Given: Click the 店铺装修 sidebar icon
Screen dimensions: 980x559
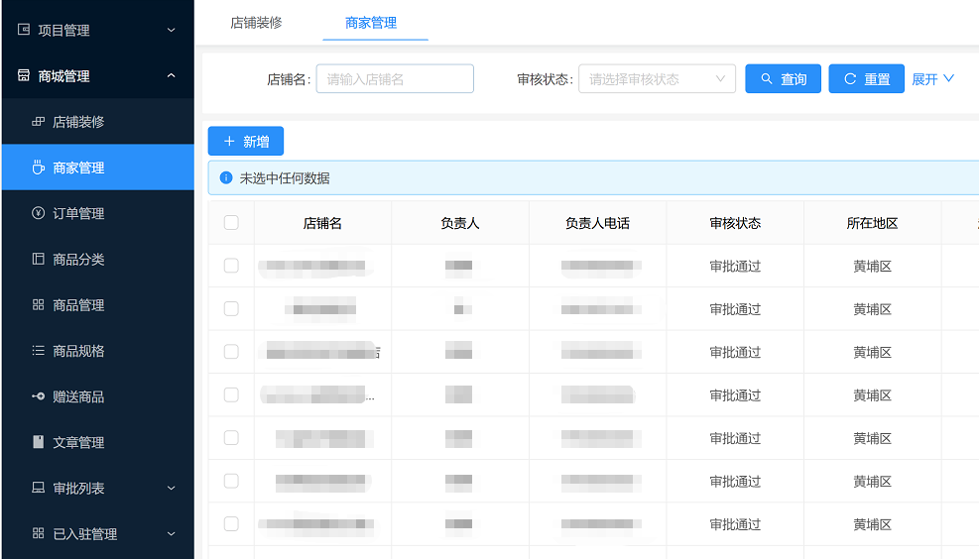Looking at the screenshot, I should pos(39,122).
